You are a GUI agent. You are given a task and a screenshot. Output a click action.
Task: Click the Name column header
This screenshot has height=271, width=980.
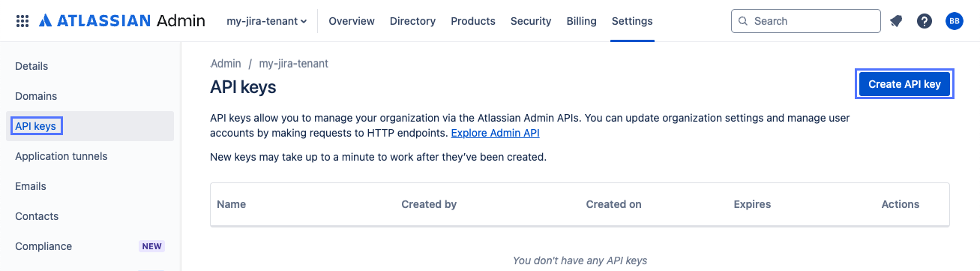[x=231, y=204]
